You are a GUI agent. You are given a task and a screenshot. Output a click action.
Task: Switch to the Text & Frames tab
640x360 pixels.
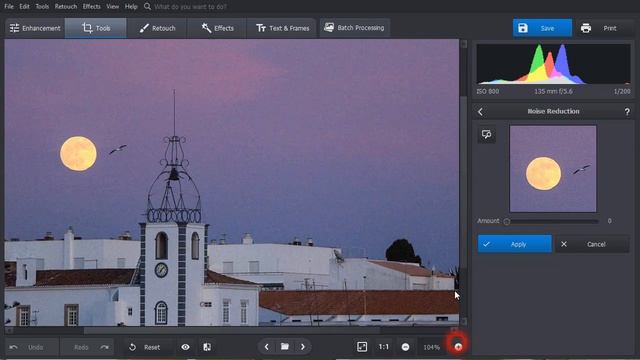(x=282, y=28)
